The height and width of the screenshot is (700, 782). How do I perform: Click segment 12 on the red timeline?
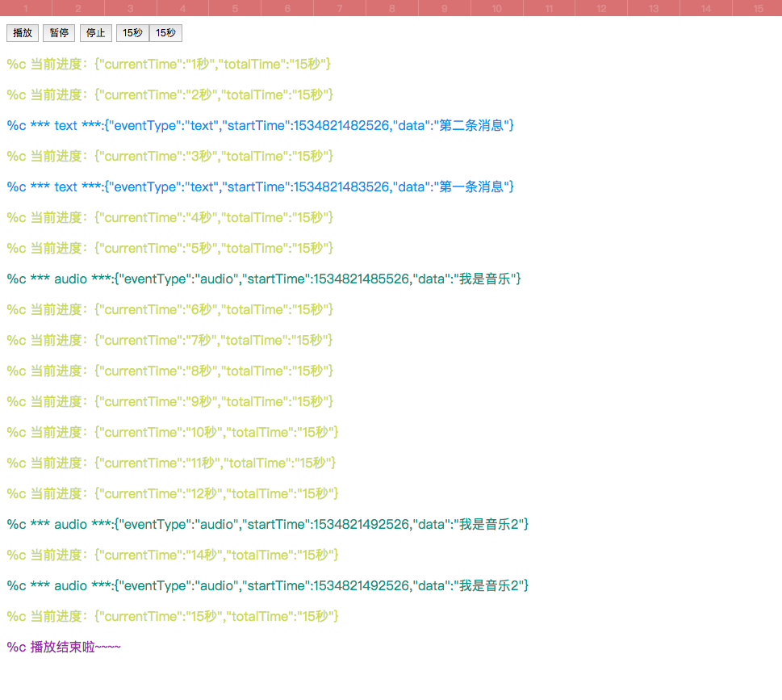601,8
